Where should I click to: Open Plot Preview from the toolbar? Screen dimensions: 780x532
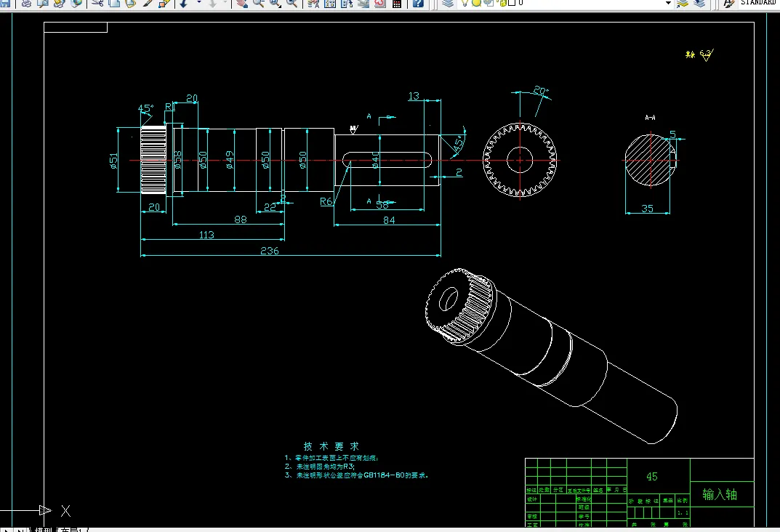[43, 3]
